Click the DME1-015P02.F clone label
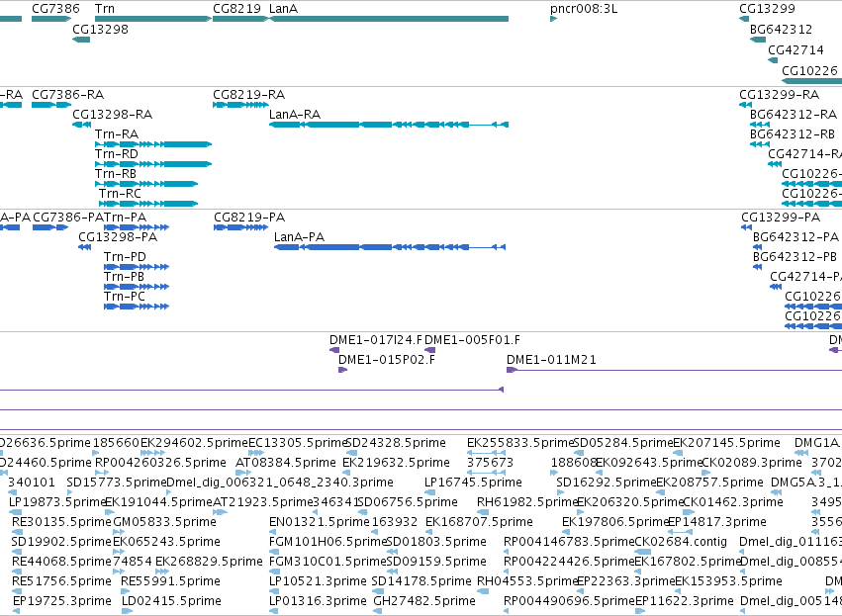 click(387, 360)
